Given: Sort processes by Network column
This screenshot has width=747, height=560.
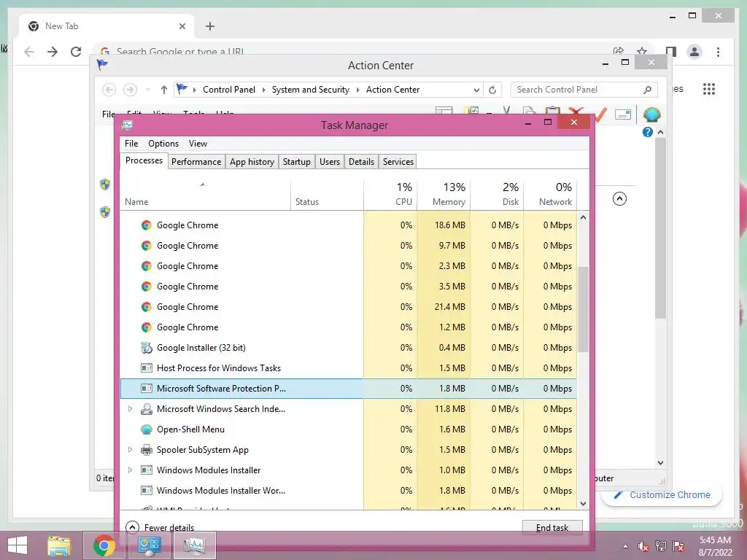Looking at the screenshot, I should click(550, 195).
